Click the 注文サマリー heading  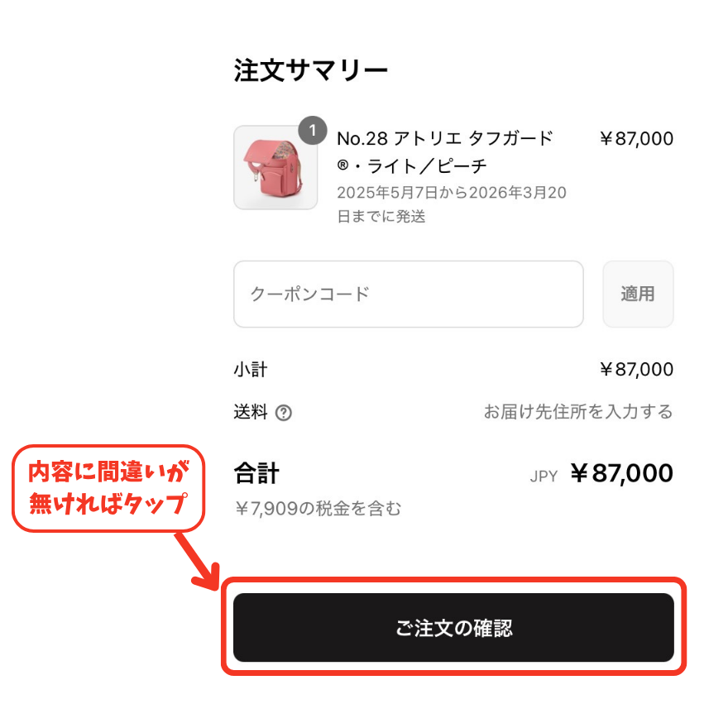pos(310,70)
